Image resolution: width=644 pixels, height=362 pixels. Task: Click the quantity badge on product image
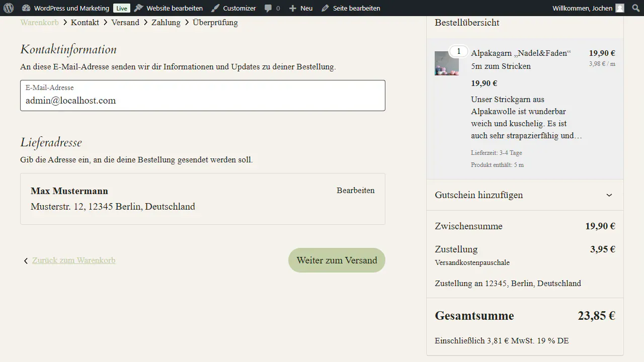(458, 51)
